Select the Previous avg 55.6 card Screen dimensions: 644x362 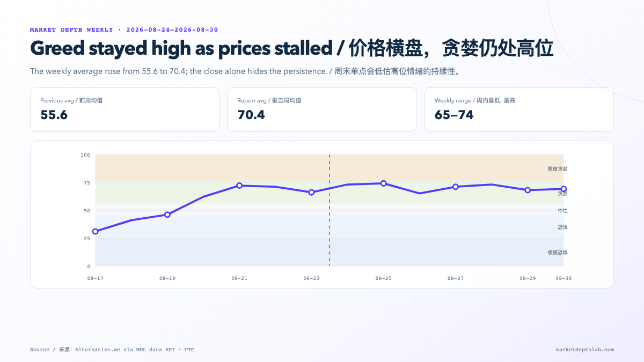[125, 109]
